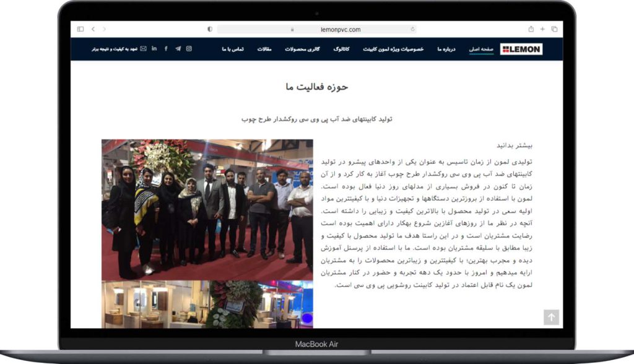Go back with the browser back arrow
The image size is (634, 364).
click(93, 29)
